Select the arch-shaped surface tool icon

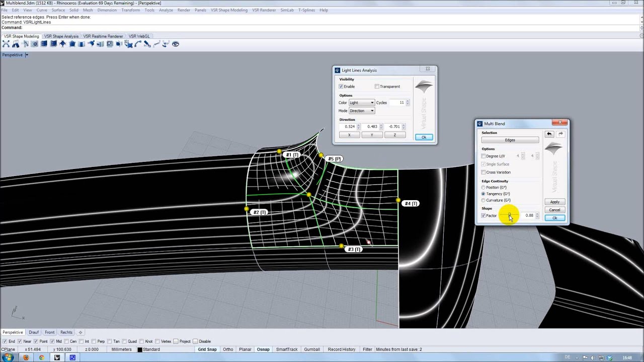[x=16, y=44]
